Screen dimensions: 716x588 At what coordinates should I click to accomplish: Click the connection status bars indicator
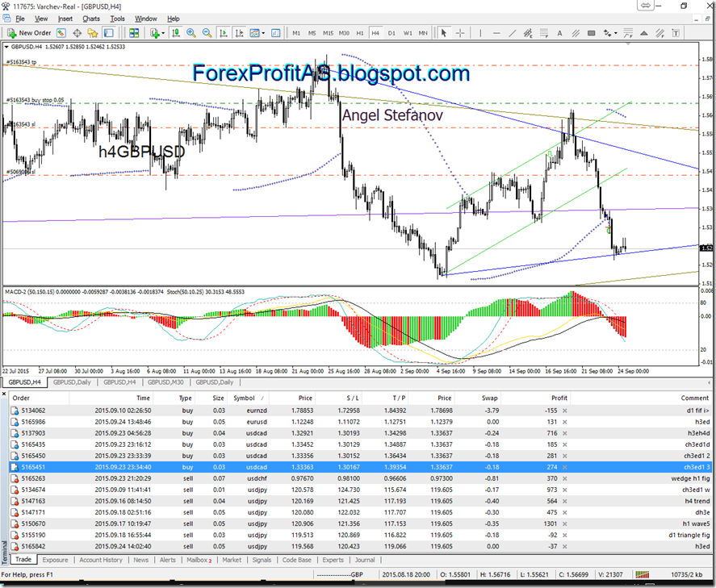coord(643,575)
